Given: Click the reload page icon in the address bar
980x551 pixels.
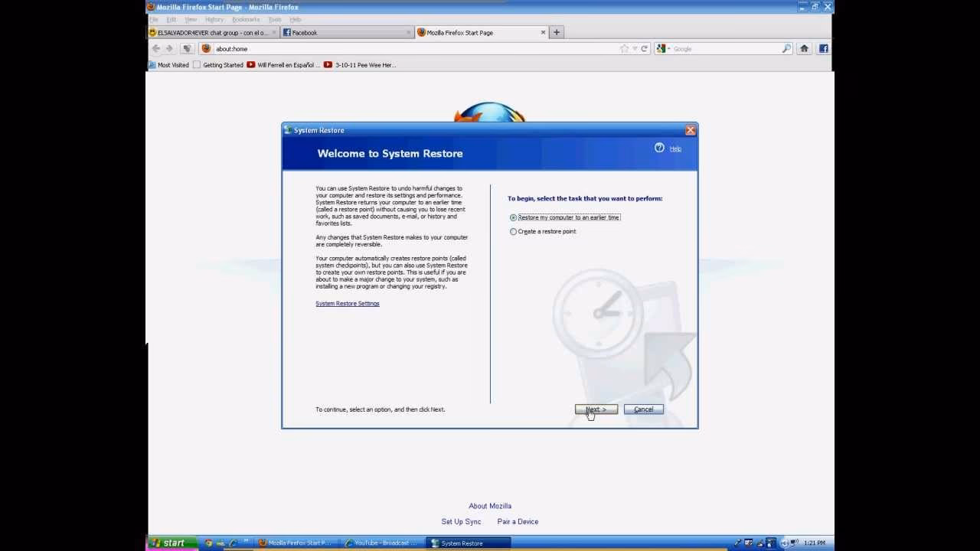Looking at the screenshot, I should [x=645, y=48].
